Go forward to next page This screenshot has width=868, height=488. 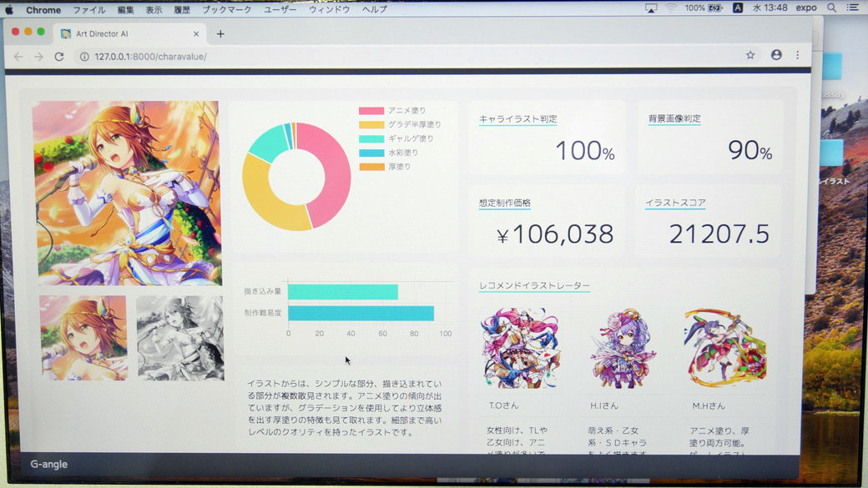(38, 57)
